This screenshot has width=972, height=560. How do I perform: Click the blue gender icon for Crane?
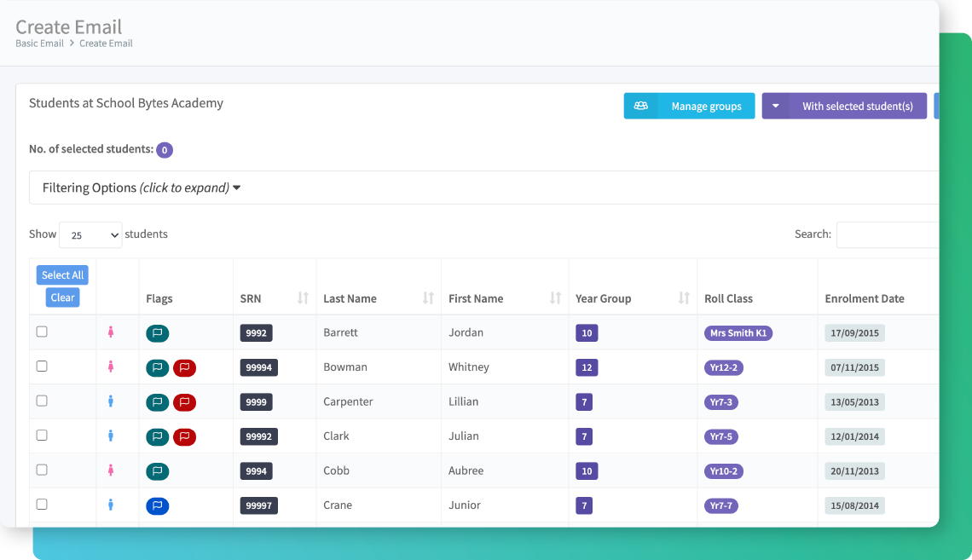[111, 505]
